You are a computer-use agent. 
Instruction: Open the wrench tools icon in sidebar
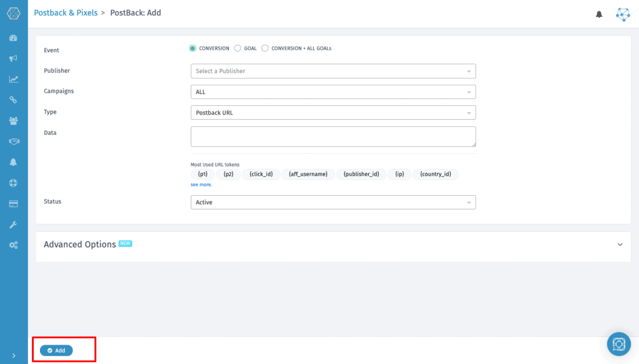click(14, 225)
